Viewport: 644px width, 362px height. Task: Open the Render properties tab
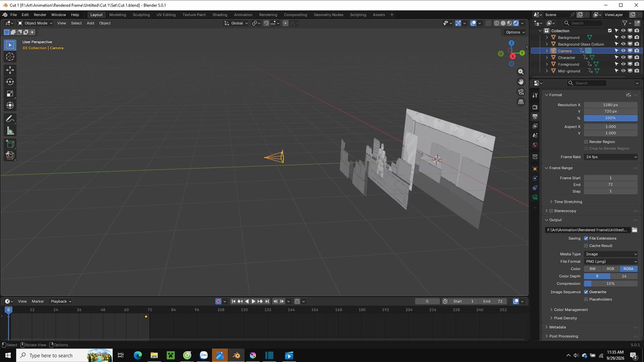point(535,107)
